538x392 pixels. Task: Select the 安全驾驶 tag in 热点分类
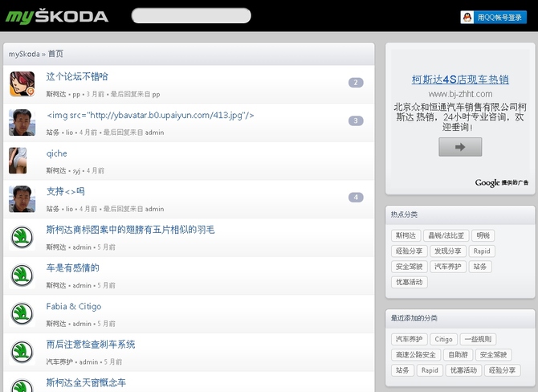(409, 267)
